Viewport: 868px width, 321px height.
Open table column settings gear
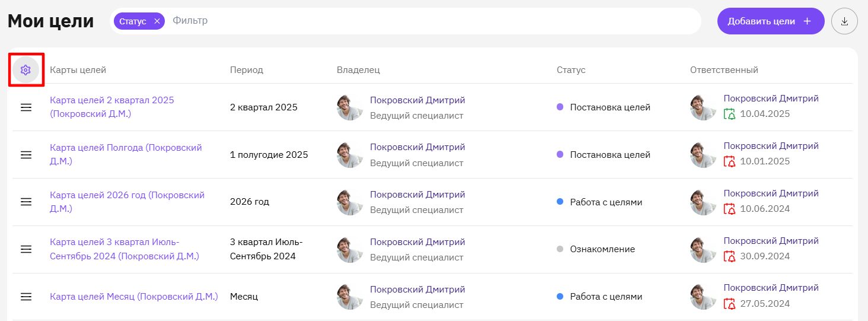pyautogui.click(x=25, y=70)
